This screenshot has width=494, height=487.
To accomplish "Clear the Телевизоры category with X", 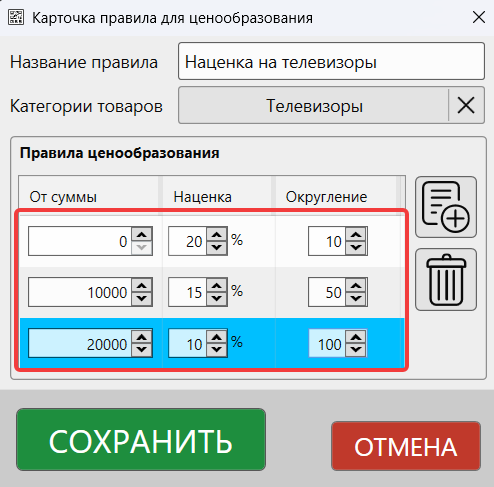I will pyautogui.click(x=466, y=105).
